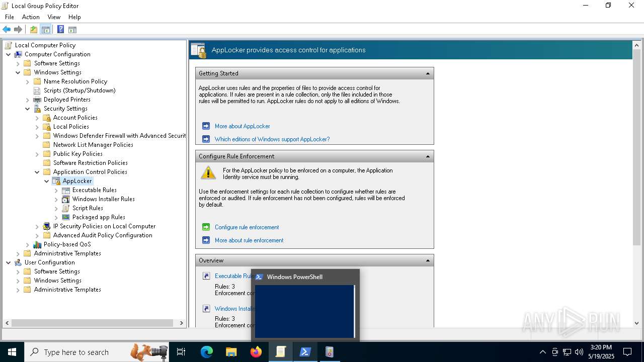Click tree pane scroll-right arrow

(x=182, y=323)
